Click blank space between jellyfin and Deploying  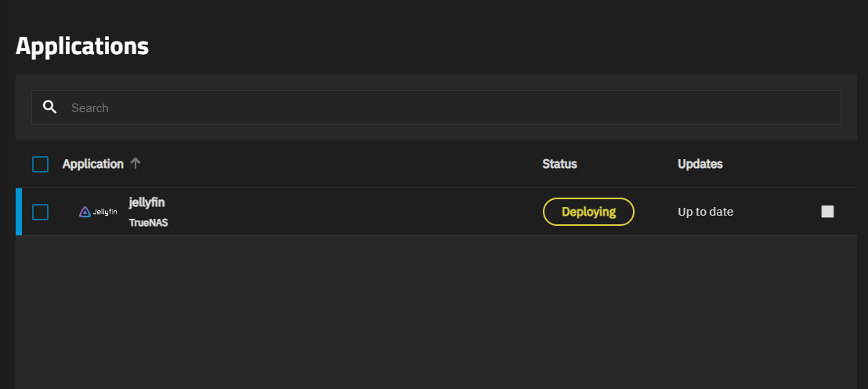click(353, 212)
